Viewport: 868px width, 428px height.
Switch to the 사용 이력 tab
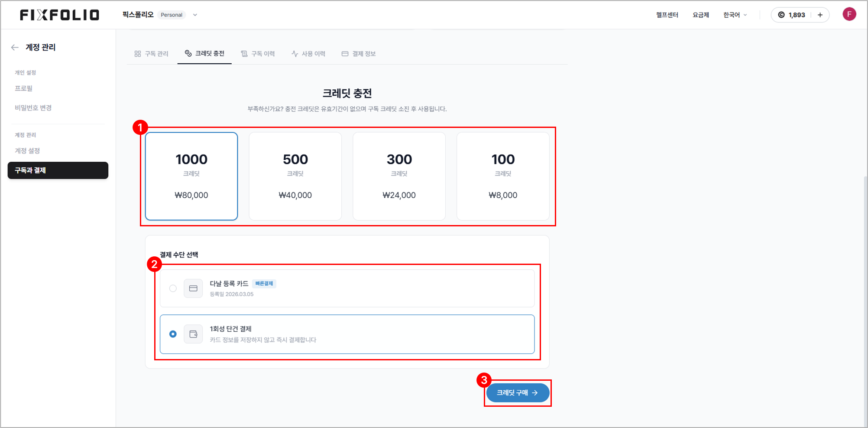(x=308, y=54)
